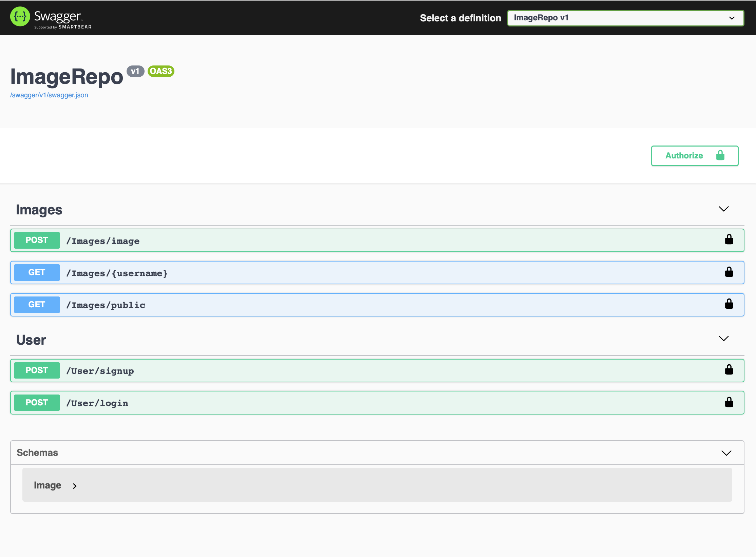Image resolution: width=756 pixels, height=557 pixels.
Task: Click lock icon on POST /User/login
Action: coord(729,402)
